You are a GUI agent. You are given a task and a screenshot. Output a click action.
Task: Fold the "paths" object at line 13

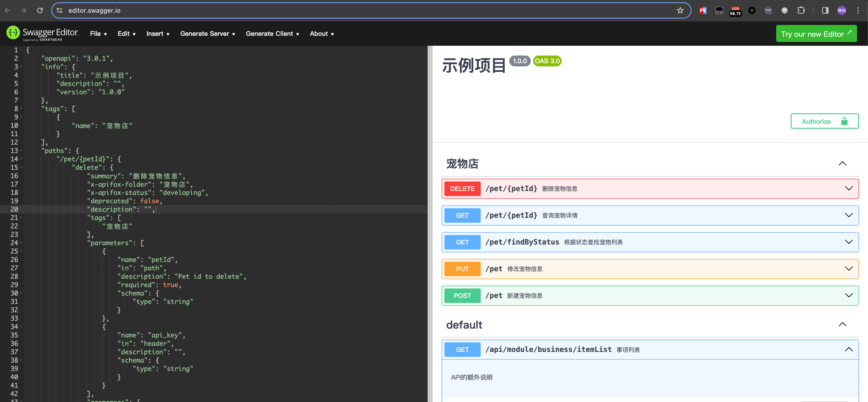pyautogui.click(x=21, y=150)
